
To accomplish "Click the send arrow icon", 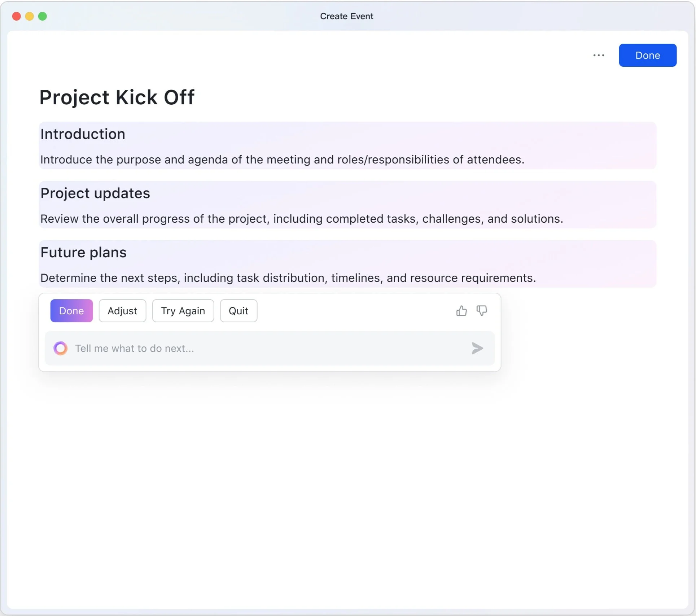I will [477, 348].
